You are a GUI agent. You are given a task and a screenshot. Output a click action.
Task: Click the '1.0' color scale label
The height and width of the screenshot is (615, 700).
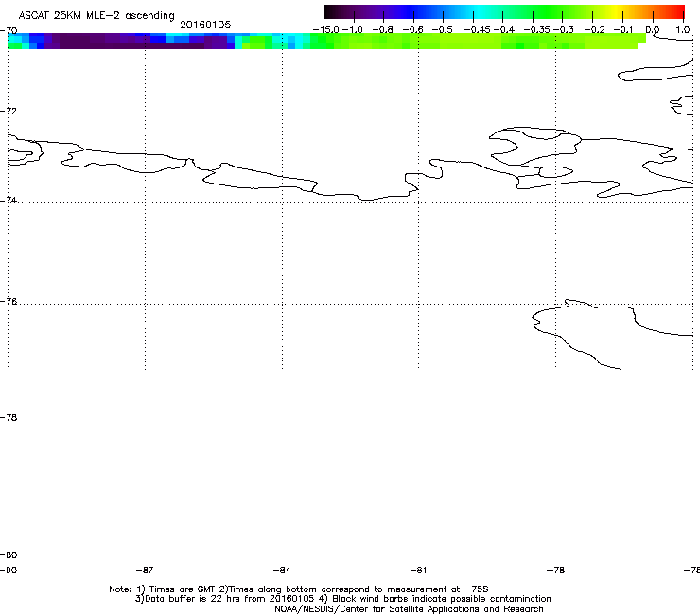[683, 30]
